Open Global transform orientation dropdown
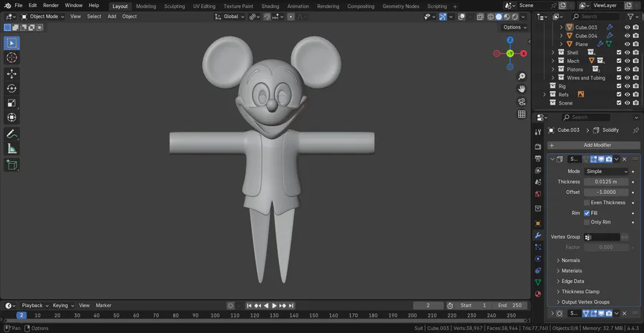Viewport: 644px width, 333px height. tap(230, 16)
